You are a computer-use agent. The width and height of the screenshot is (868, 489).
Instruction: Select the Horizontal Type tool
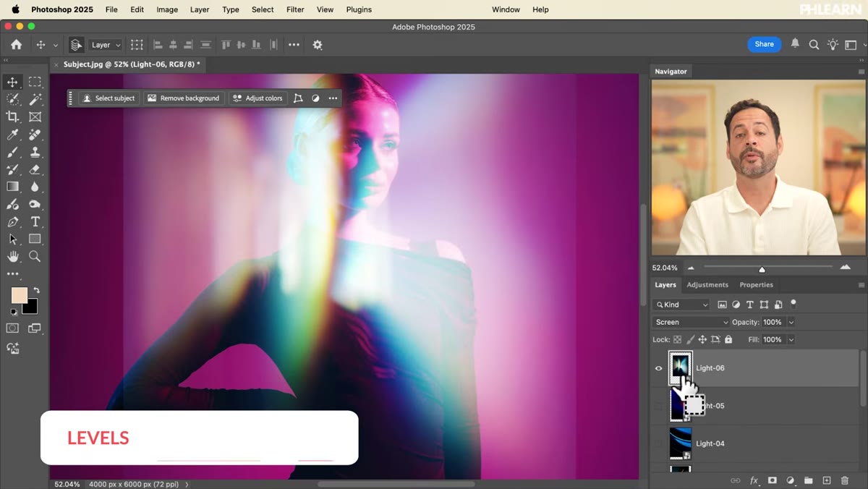[x=35, y=221]
